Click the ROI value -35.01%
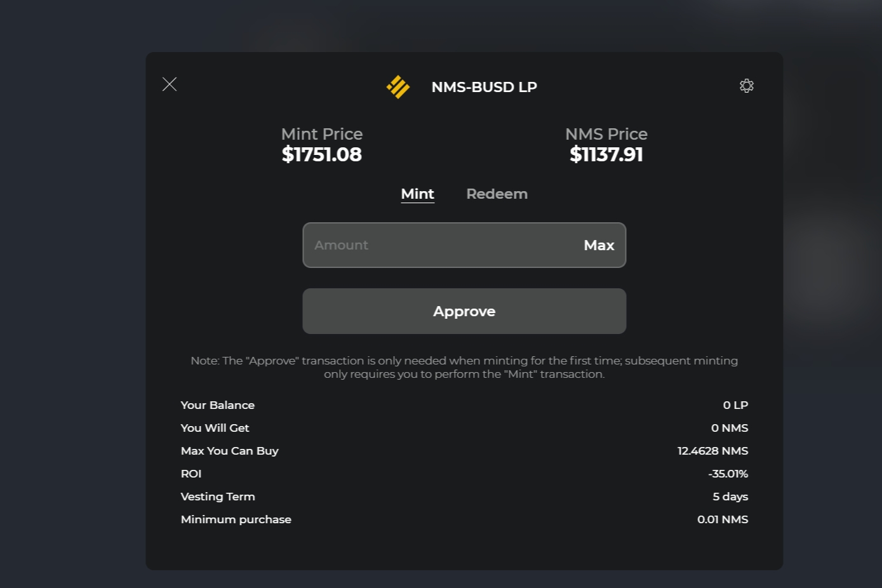This screenshot has height=588, width=882. pos(728,474)
